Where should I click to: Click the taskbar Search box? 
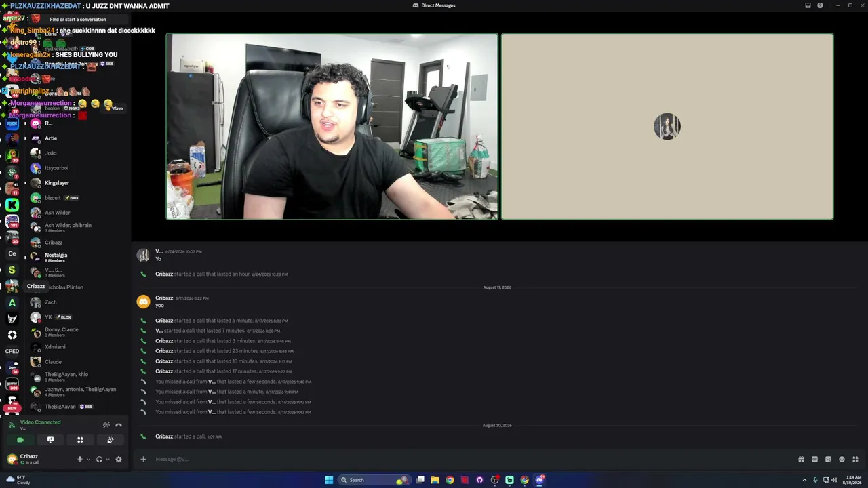pyautogui.click(x=375, y=480)
